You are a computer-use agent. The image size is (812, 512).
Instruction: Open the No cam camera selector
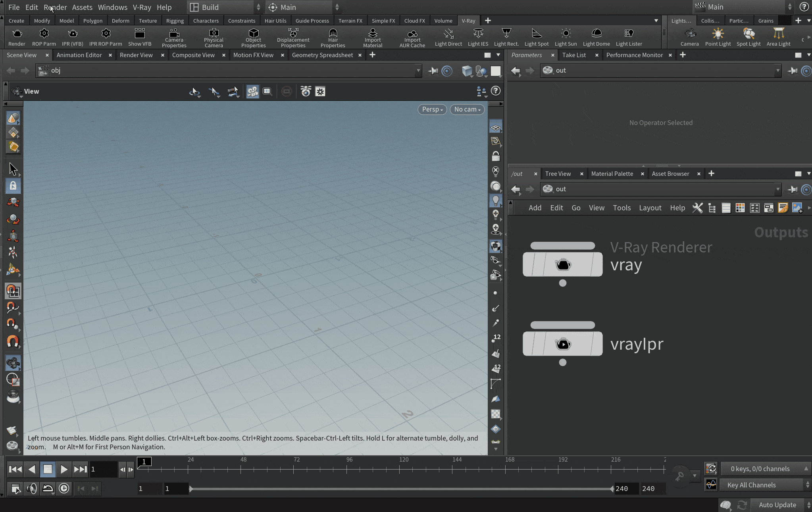pyautogui.click(x=467, y=110)
